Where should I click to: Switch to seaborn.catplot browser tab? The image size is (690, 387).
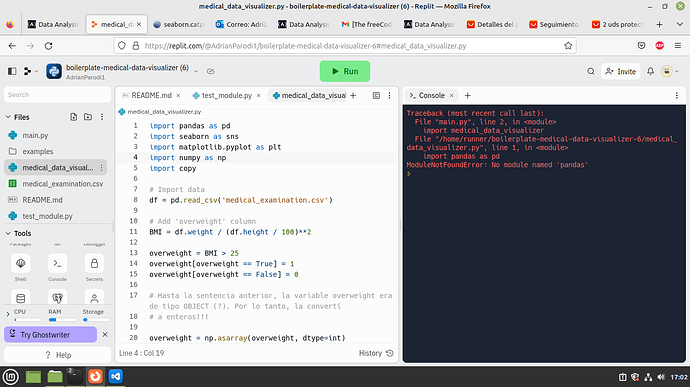point(179,24)
